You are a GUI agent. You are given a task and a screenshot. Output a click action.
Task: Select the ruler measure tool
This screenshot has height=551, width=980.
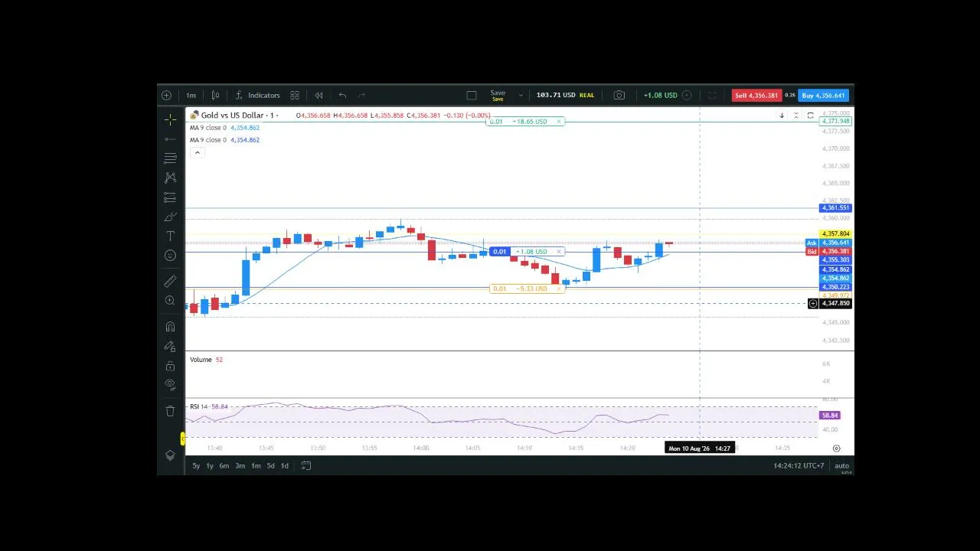[170, 282]
